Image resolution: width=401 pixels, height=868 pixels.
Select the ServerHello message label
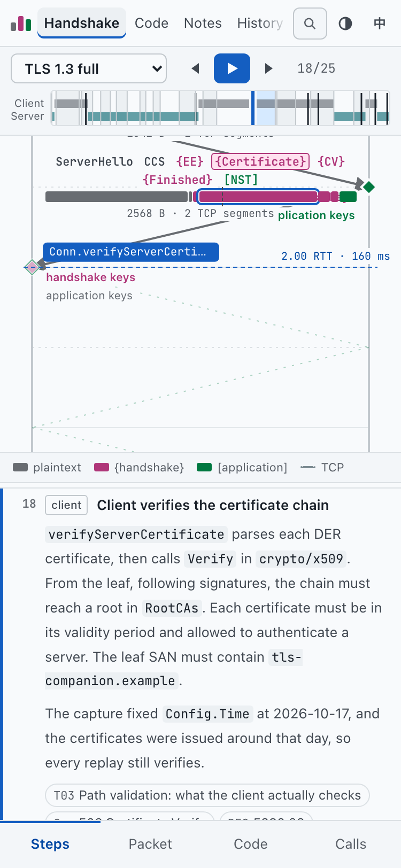tap(94, 161)
